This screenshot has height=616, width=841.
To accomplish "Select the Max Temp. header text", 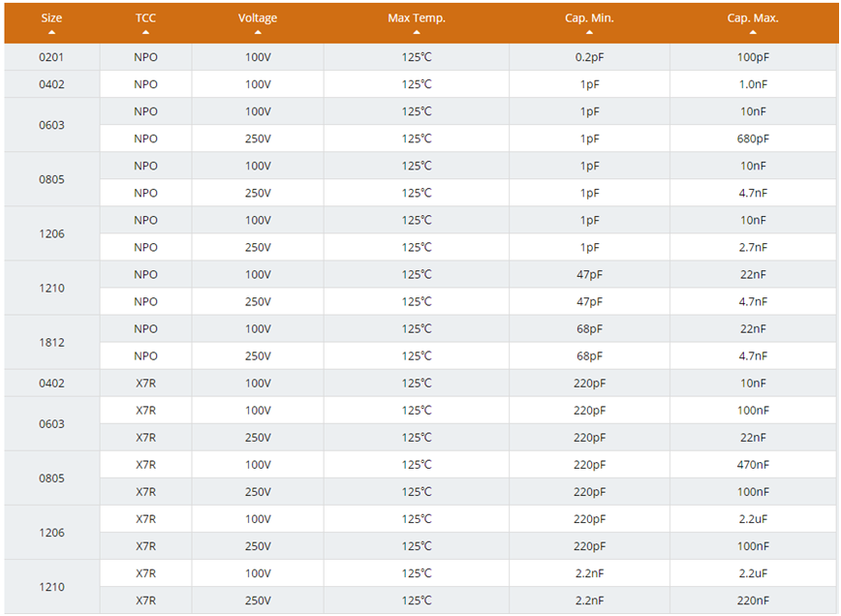I will [x=417, y=17].
